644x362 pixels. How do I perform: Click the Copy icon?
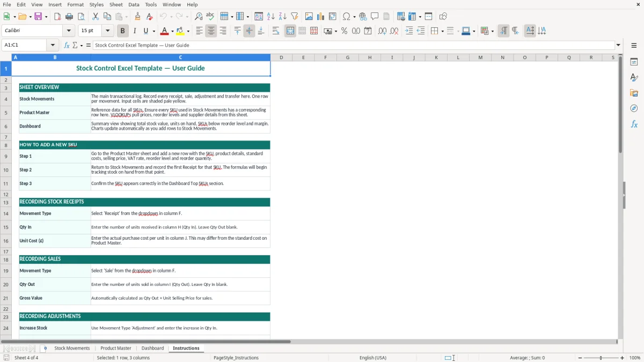coord(107,17)
